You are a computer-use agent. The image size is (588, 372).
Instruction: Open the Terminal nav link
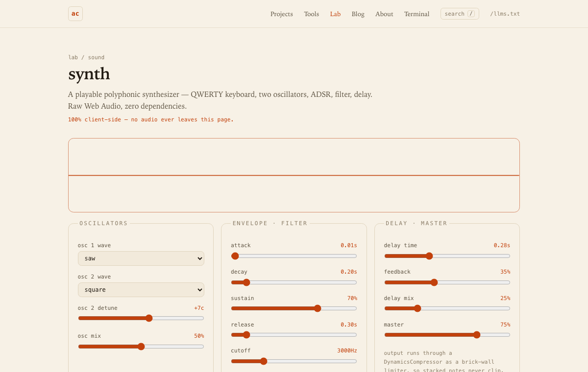pyautogui.click(x=416, y=14)
